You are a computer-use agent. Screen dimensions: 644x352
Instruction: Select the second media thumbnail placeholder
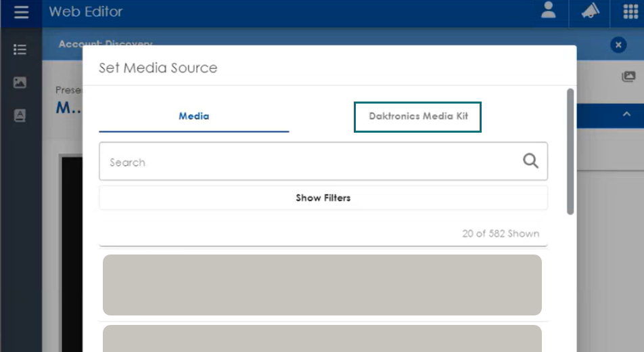322,338
